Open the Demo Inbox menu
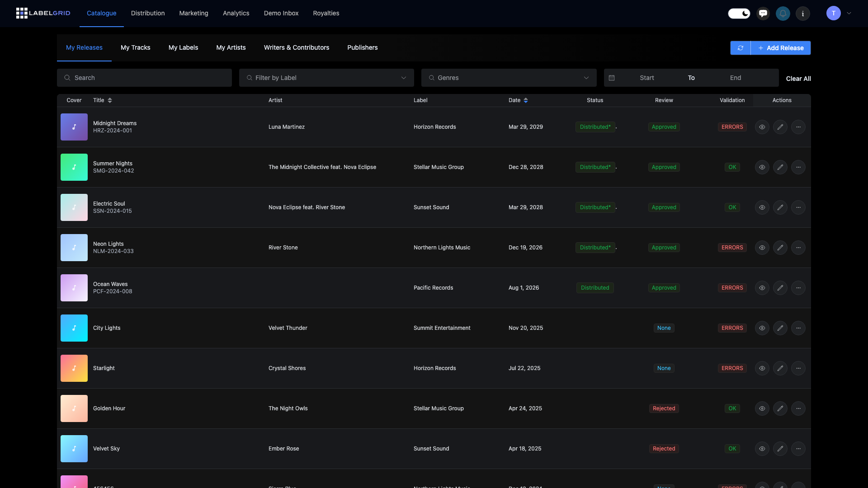Screen dimensions: 868x488 (x=281, y=14)
